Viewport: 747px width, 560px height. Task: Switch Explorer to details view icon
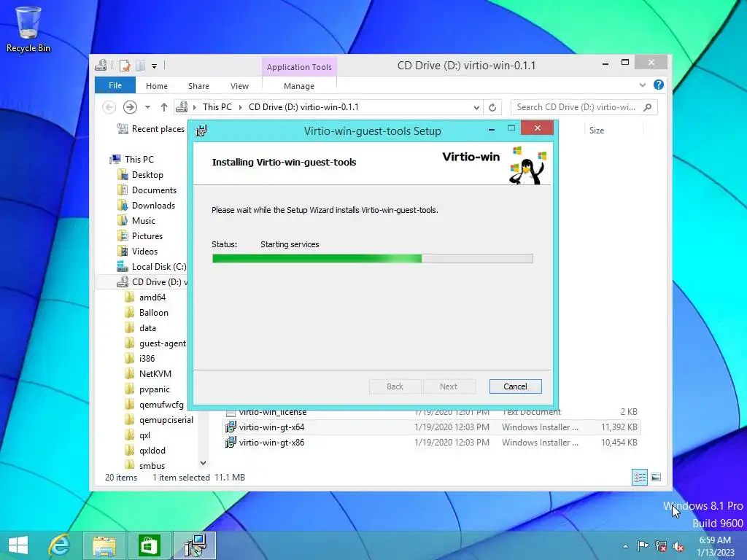click(x=639, y=477)
